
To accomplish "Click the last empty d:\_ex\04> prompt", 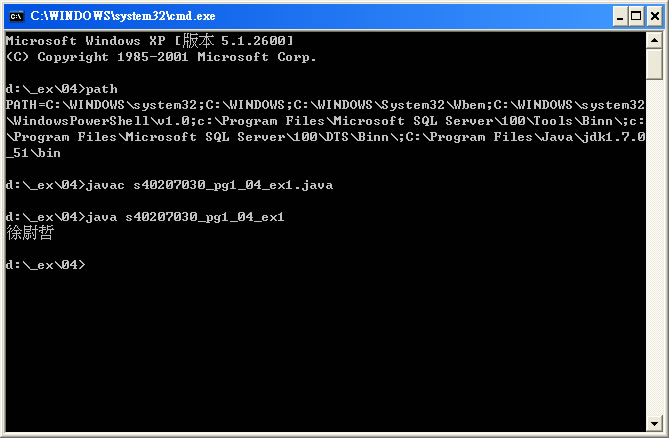I will (x=46, y=265).
